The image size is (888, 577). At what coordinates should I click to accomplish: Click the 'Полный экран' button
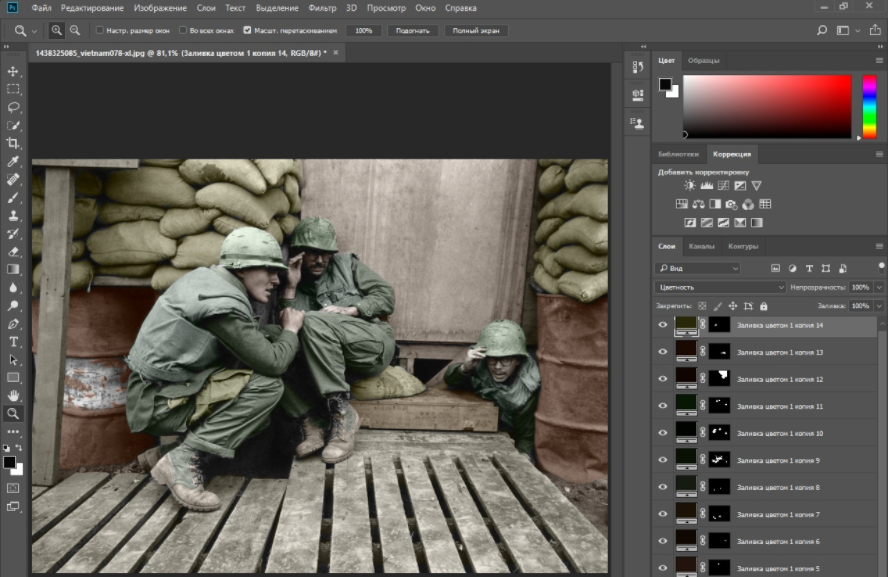point(478,31)
